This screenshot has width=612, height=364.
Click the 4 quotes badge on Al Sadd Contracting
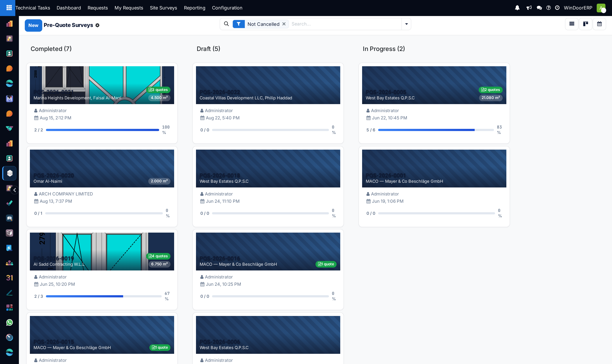[x=158, y=256]
